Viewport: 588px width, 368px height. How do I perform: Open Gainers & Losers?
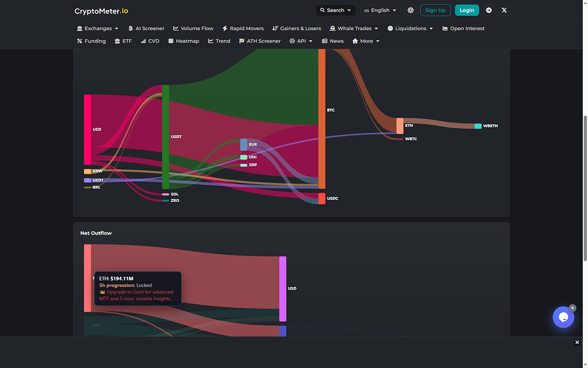point(297,29)
